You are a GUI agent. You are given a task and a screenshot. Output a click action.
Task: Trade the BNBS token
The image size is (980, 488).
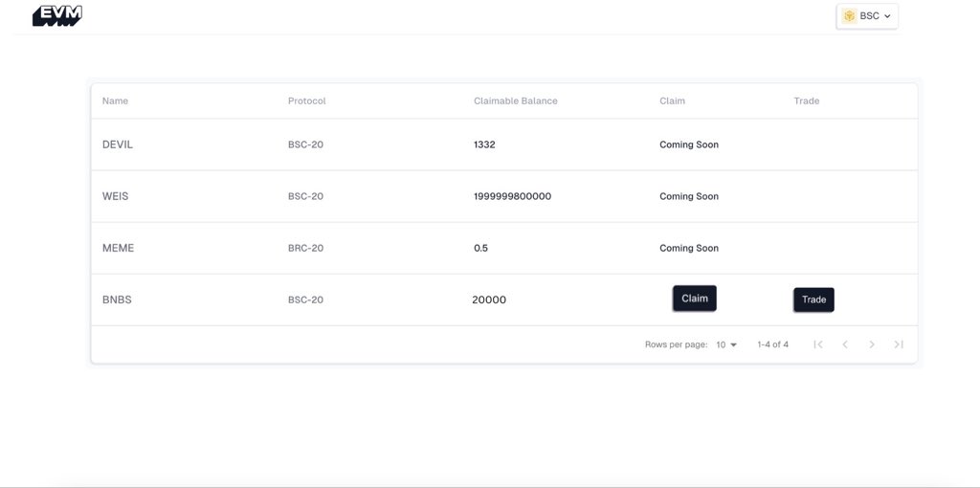[x=813, y=299]
